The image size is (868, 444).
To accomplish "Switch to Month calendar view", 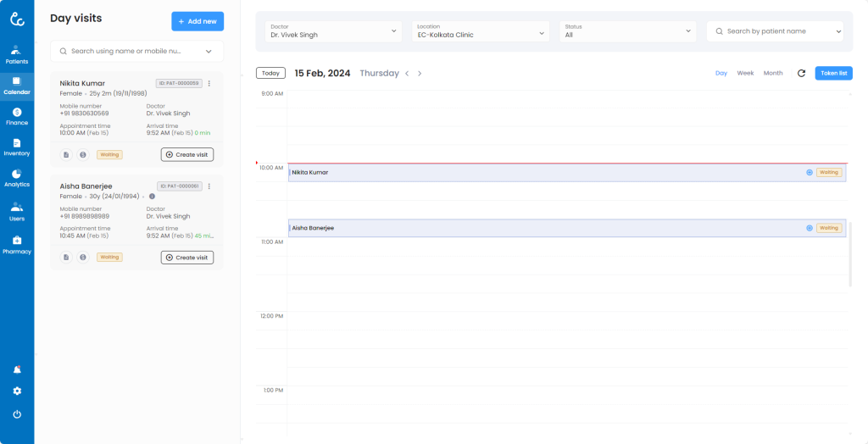I will [x=773, y=74].
